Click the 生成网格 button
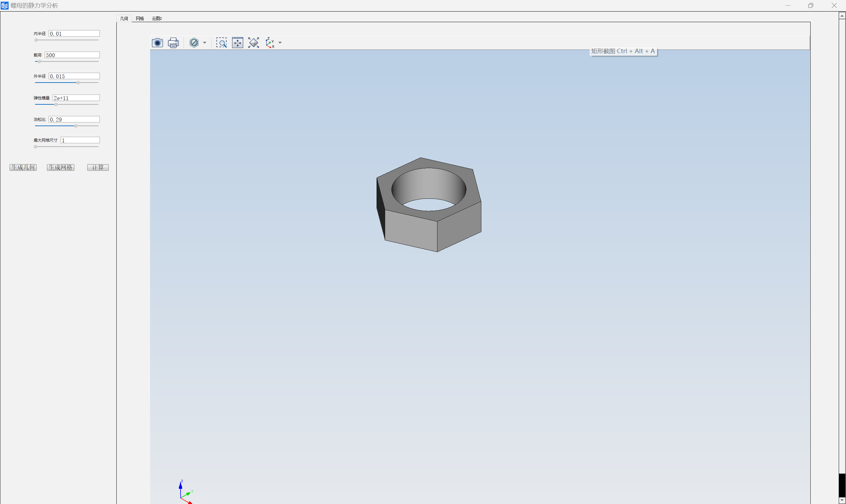This screenshot has width=846, height=504. pos(60,167)
